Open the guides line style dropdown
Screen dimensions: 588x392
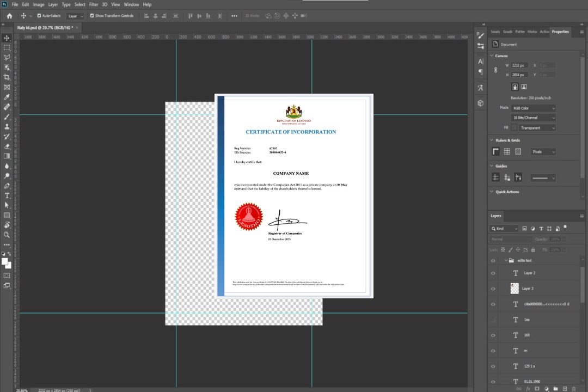pos(543,178)
